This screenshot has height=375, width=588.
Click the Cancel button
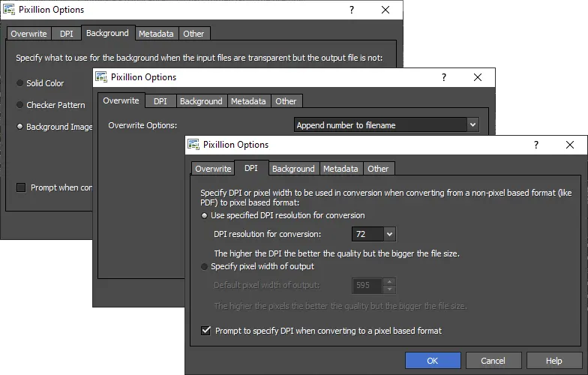pos(493,360)
